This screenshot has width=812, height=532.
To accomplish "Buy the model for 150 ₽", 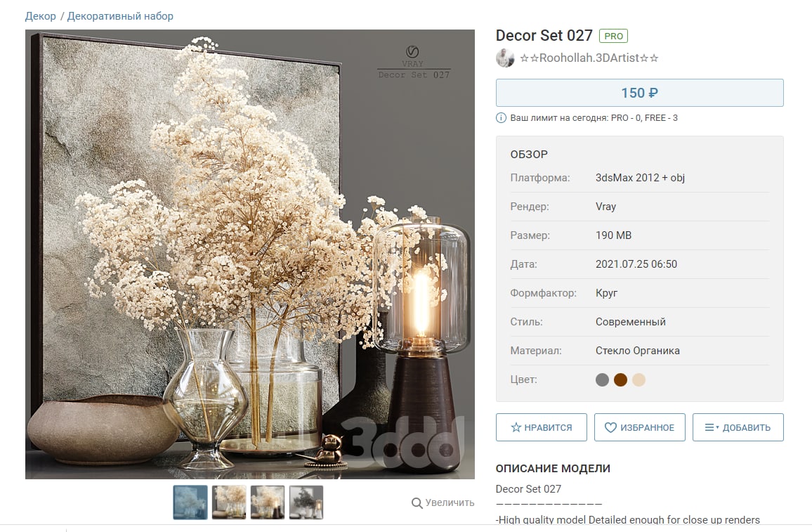I will tap(639, 93).
